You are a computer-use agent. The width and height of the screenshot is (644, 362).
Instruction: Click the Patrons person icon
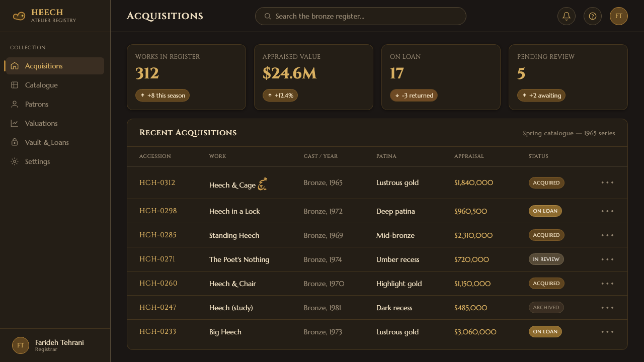click(15, 104)
